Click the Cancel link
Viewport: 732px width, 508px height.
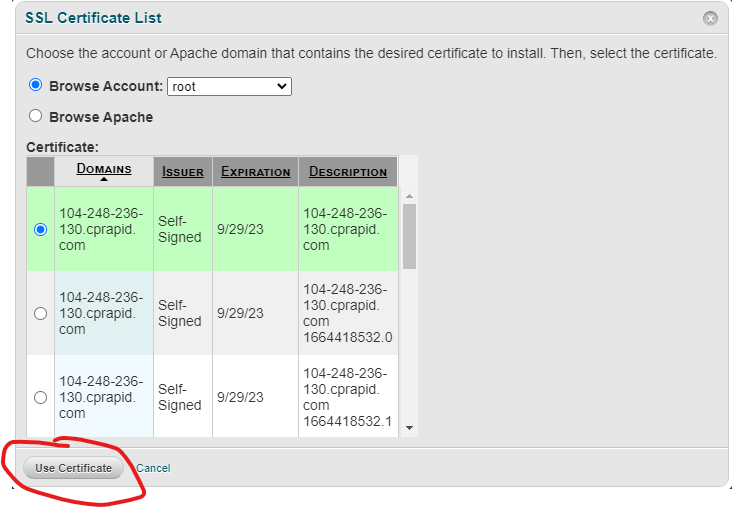click(153, 468)
